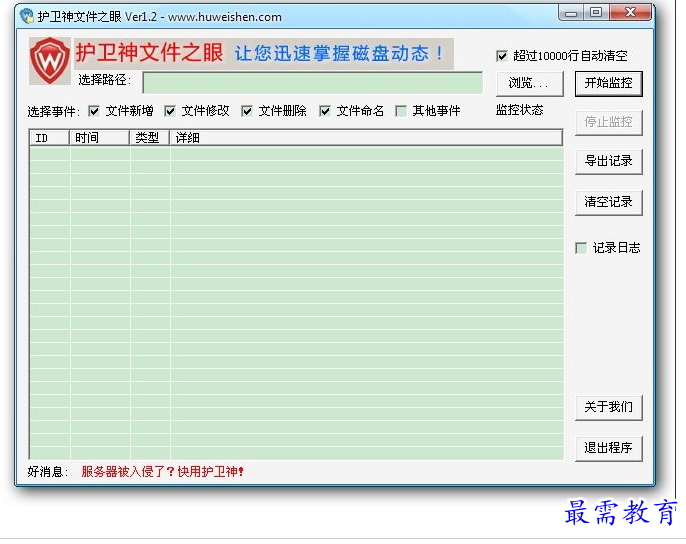Start monitoring with 开始监控 button
Screen dimensions: 686x544
point(609,83)
